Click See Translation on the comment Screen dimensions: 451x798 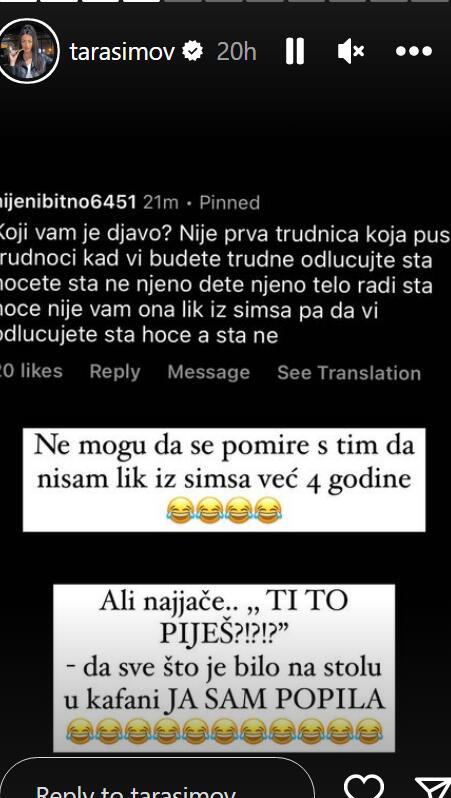(349, 373)
